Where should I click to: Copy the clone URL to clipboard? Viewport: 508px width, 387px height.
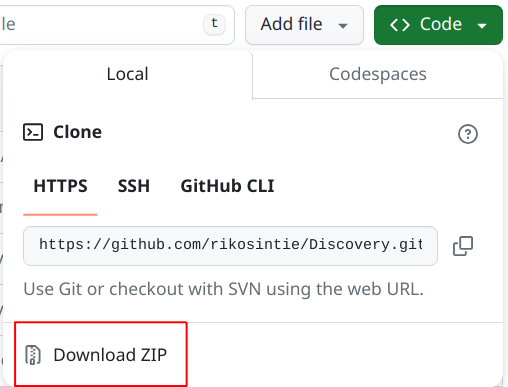pos(463,246)
